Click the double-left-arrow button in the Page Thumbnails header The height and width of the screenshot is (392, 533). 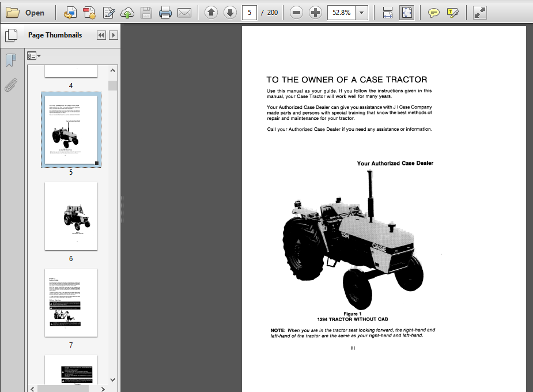tap(101, 35)
